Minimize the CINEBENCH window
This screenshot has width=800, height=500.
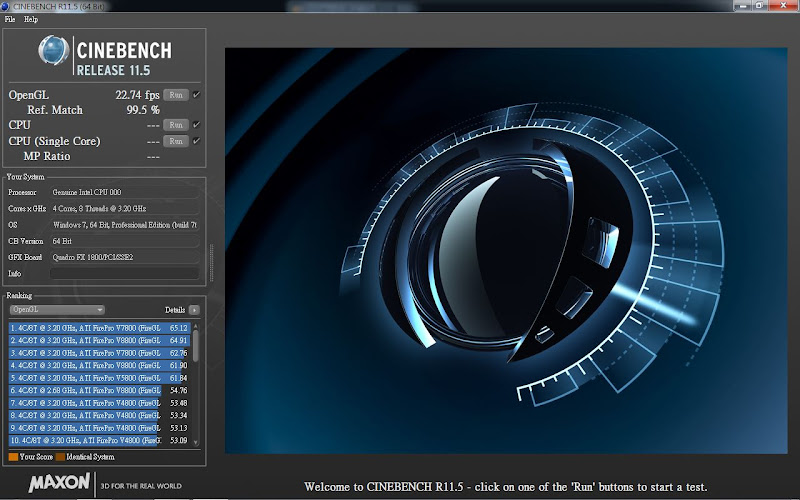(742, 6)
